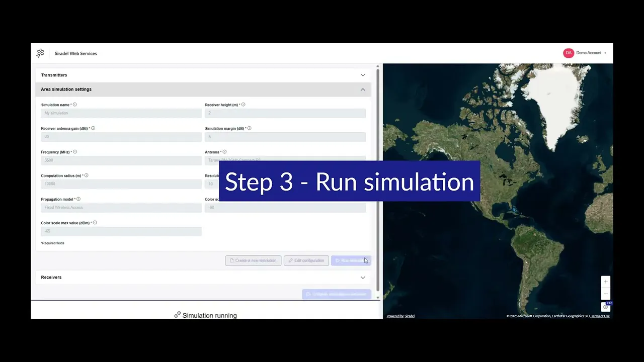Expand the Receivers section chevron

[363, 278]
